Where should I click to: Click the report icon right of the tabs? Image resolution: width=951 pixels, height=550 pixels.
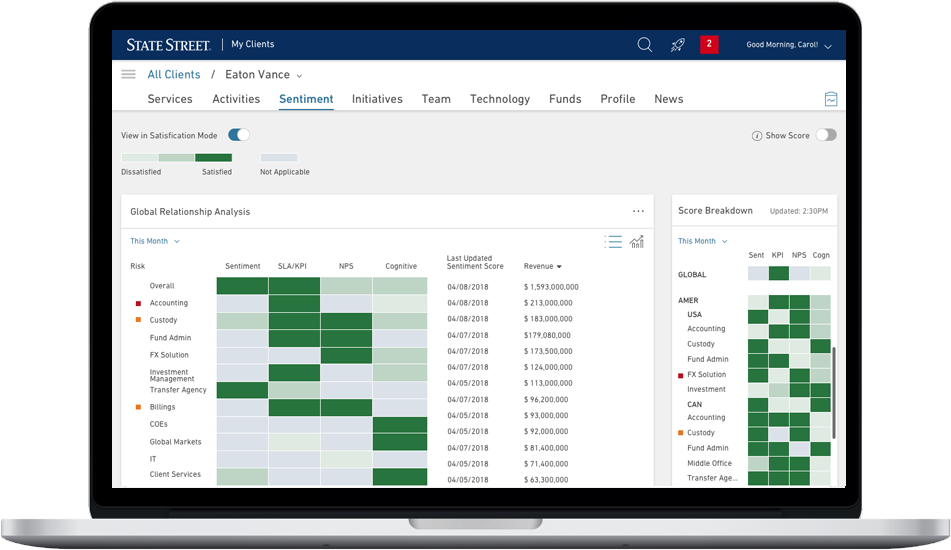(x=830, y=99)
